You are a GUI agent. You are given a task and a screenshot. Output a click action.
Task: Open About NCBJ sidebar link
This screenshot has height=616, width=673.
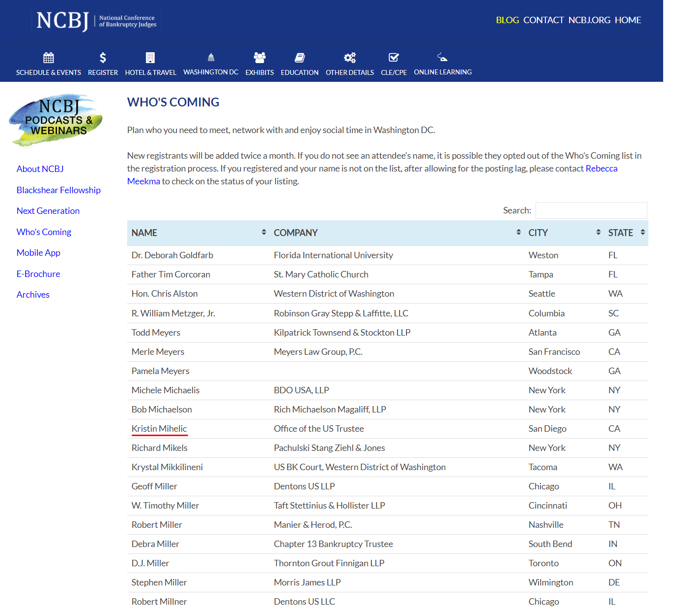pyautogui.click(x=40, y=169)
